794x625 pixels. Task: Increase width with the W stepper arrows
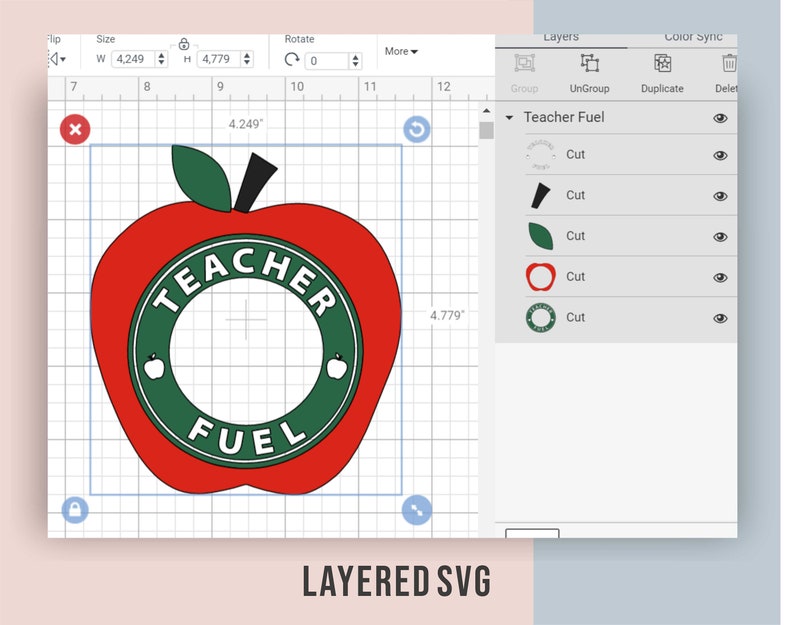coord(161,59)
